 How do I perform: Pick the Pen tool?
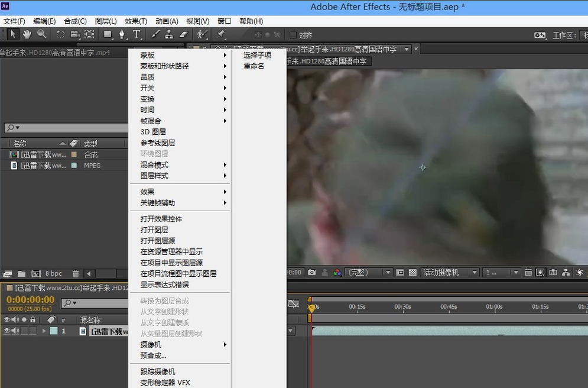(x=122, y=34)
